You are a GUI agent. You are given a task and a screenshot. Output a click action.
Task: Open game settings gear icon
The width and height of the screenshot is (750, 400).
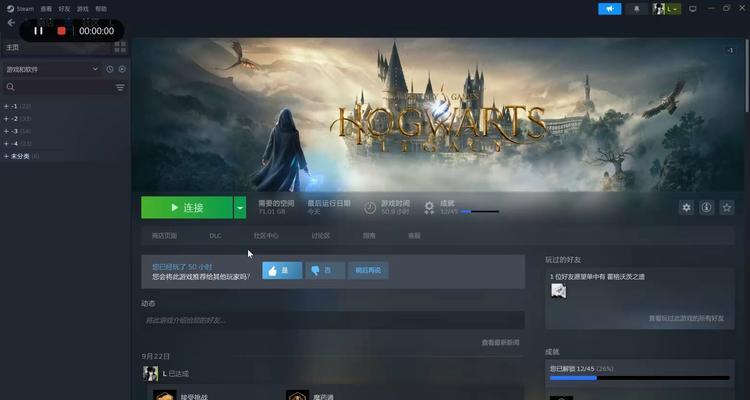coord(686,208)
